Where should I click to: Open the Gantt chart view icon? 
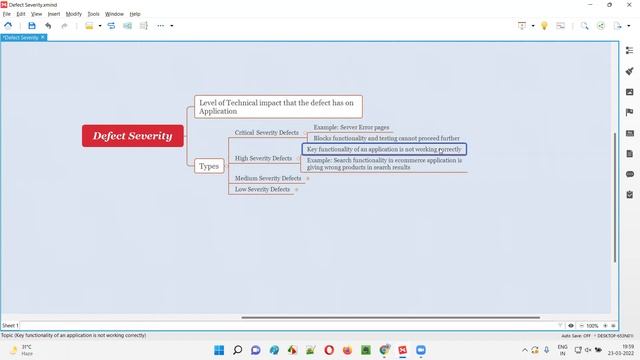pyautogui.click(x=561, y=26)
